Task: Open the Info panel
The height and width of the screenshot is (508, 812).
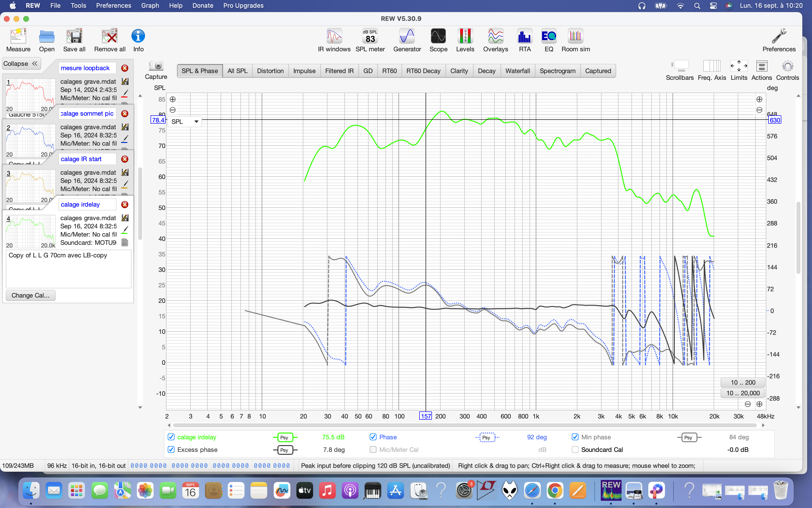Action: point(138,40)
